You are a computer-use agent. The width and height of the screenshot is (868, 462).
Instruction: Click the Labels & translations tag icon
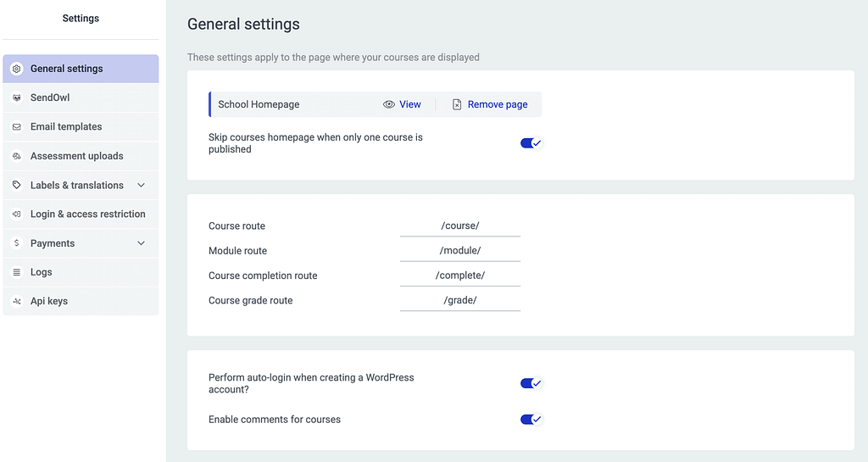(x=17, y=185)
